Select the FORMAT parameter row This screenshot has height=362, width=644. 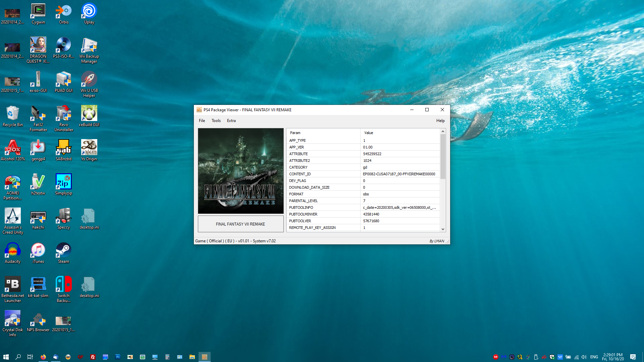363,194
